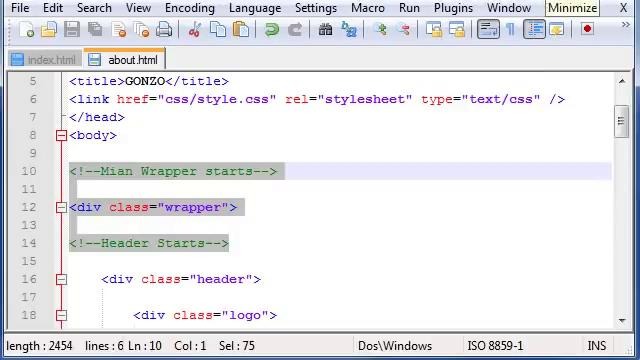The image size is (640, 360).
Task: Open the Macro menu
Action: pos(368,8)
